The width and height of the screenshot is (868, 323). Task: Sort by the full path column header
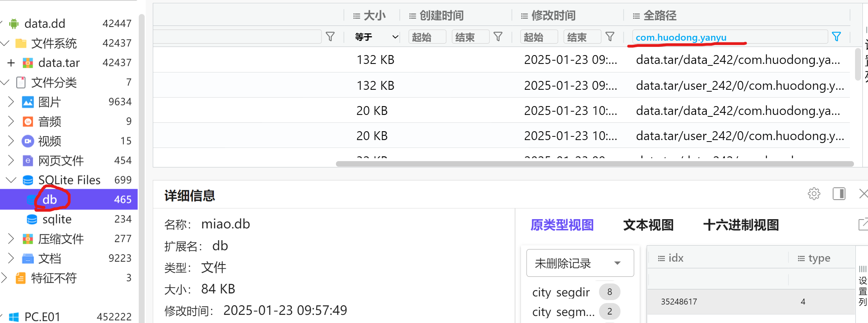pyautogui.click(x=660, y=16)
